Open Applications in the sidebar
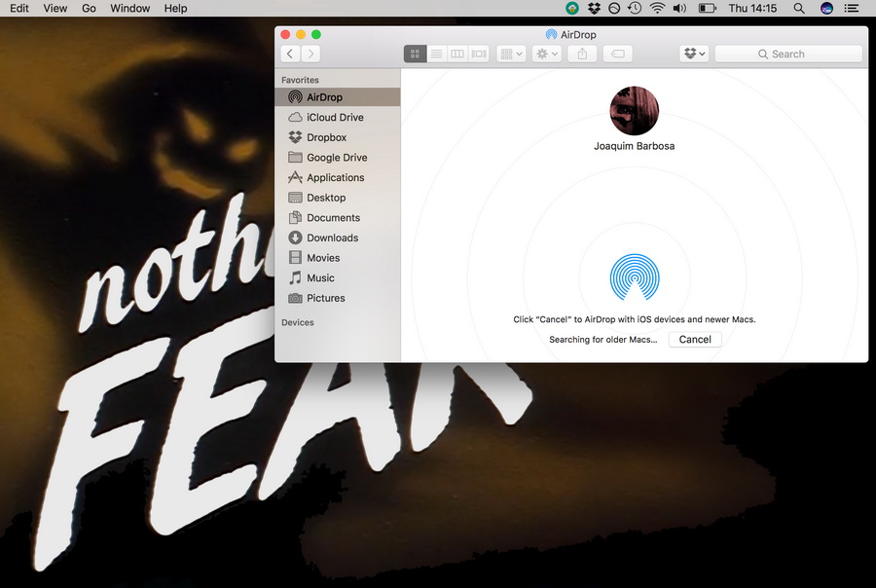Screen dimensions: 876x588 point(338,178)
